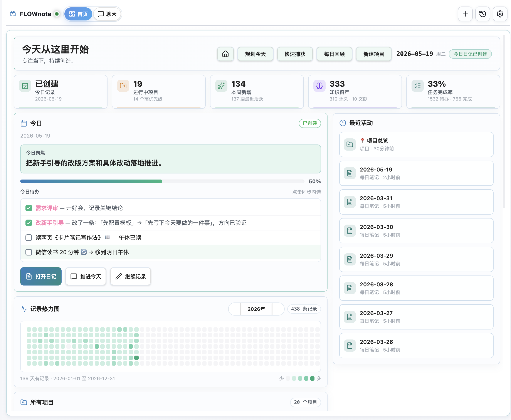Click the vertical scrollbar on the right
This screenshot has width=511, height=420.
pos(504,121)
